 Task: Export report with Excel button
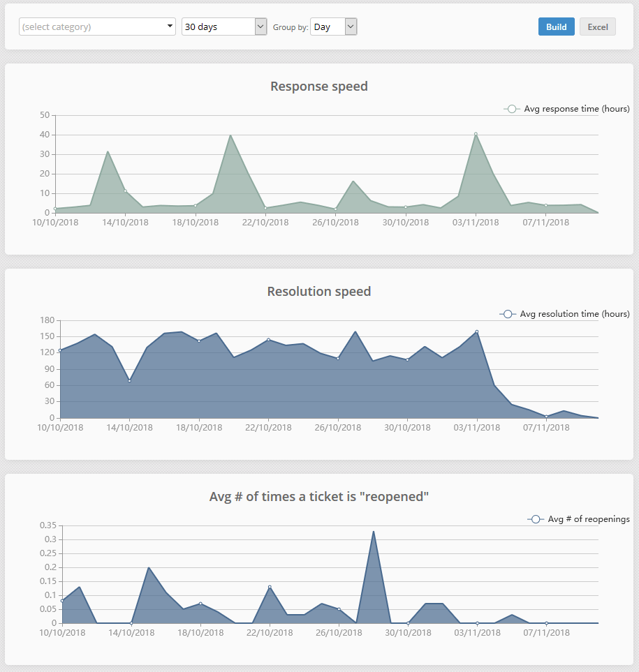597,27
